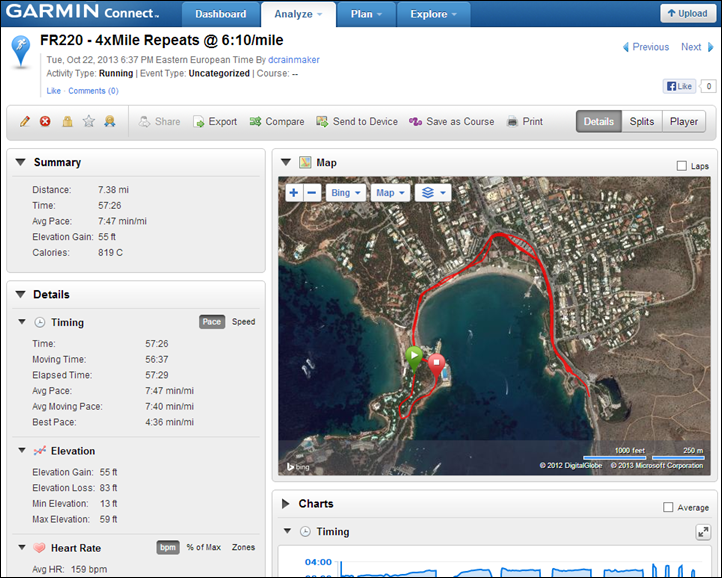722x578 pixels.
Task: Switch to the Splits view
Action: pyautogui.click(x=641, y=122)
